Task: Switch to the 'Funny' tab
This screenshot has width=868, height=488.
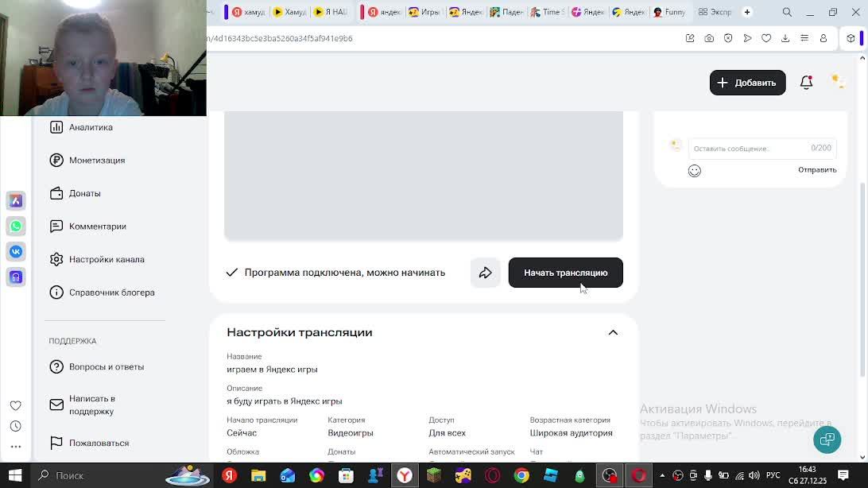Action: [670, 12]
